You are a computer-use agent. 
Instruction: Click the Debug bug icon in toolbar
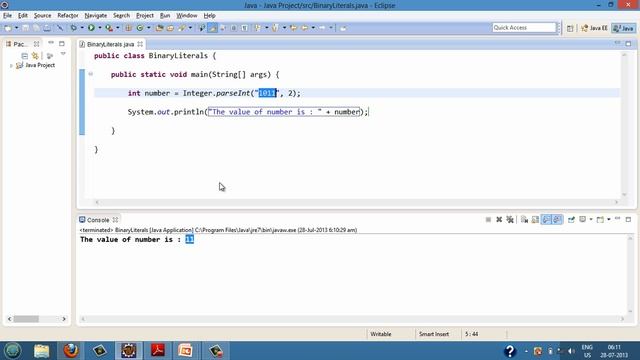coord(73,28)
